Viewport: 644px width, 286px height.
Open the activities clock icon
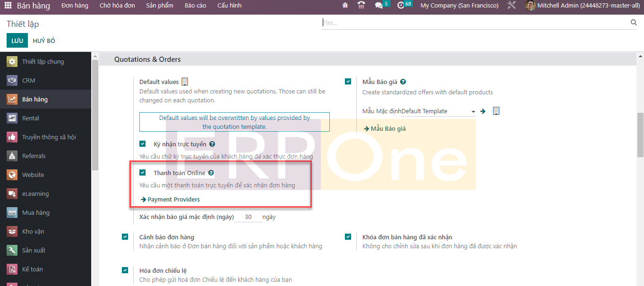tap(401, 6)
